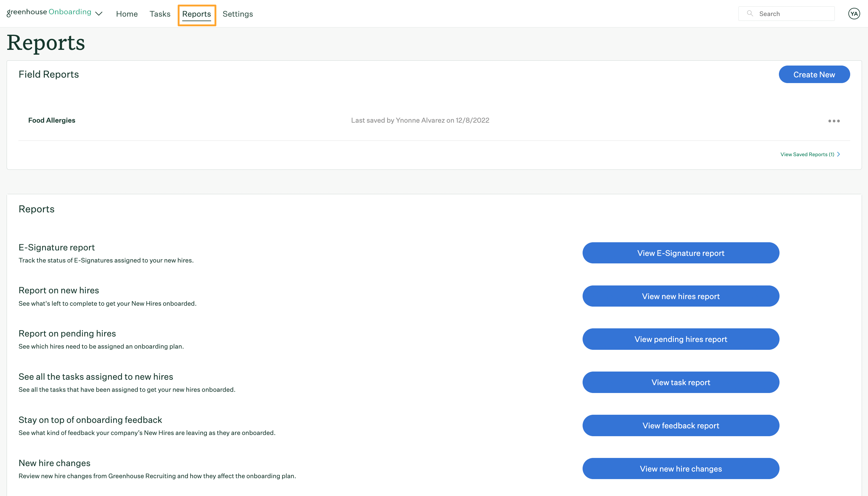The image size is (868, 496).
Task: Click the three-dot menu icon for Food Allergies
Action: [834, 121]
